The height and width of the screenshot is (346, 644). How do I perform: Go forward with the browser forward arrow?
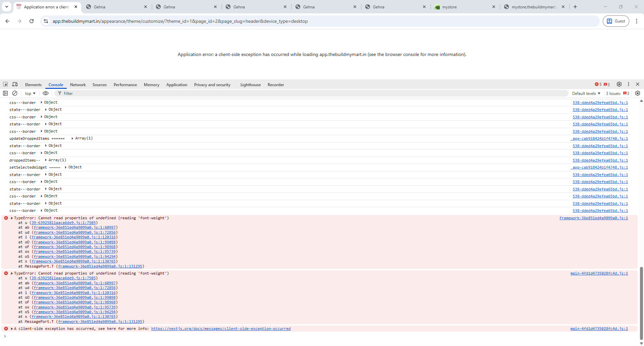[x=19, y=21]
